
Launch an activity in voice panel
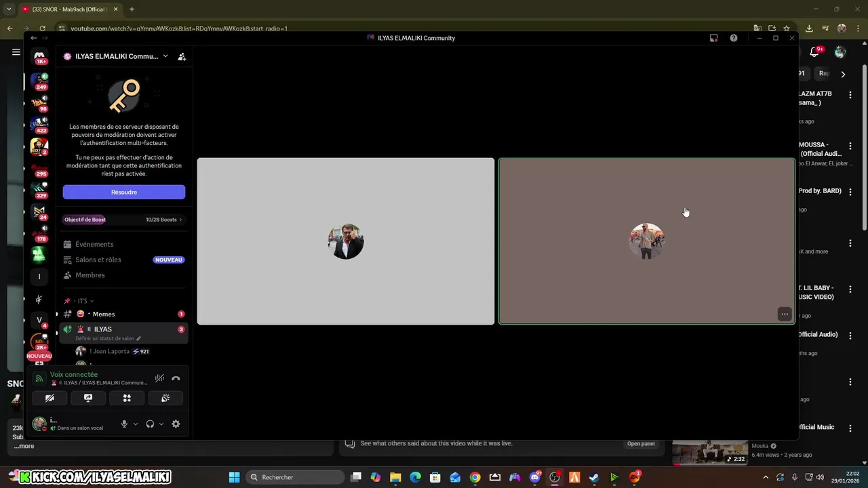(x=127, y=398)
